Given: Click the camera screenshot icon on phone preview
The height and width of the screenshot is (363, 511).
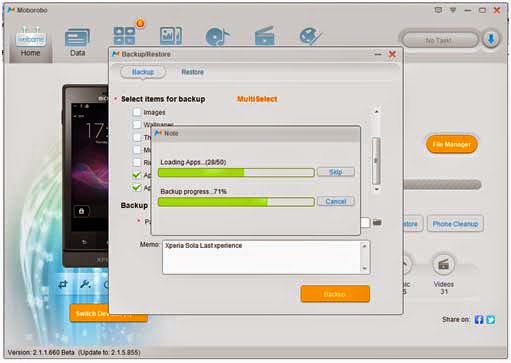Looking at the screenshot, I should tap(81, 211).
